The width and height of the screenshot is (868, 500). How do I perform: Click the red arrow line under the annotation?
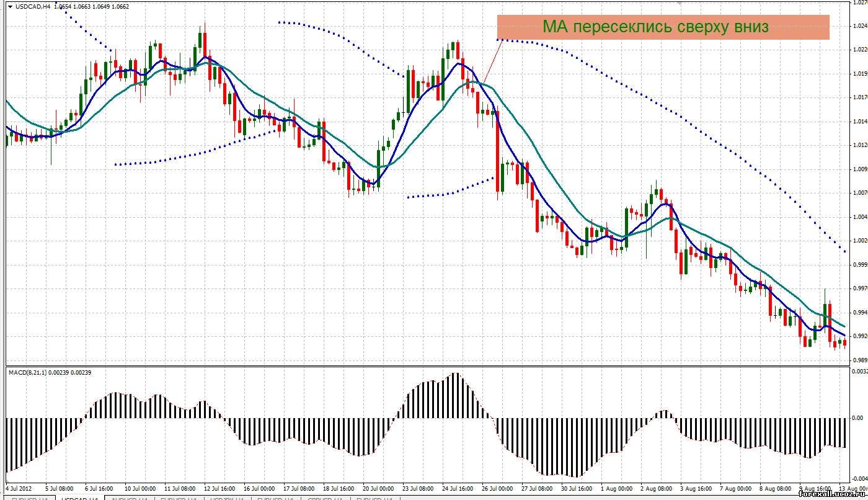[491, 61]
